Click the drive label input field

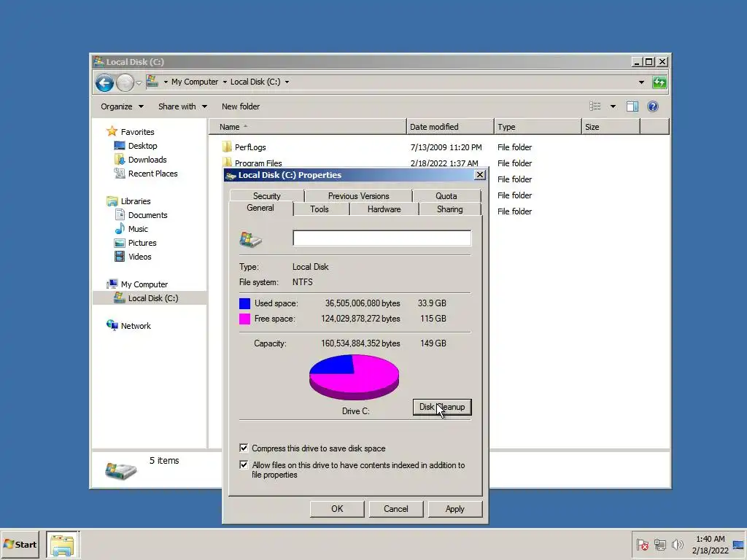[382, 238]
